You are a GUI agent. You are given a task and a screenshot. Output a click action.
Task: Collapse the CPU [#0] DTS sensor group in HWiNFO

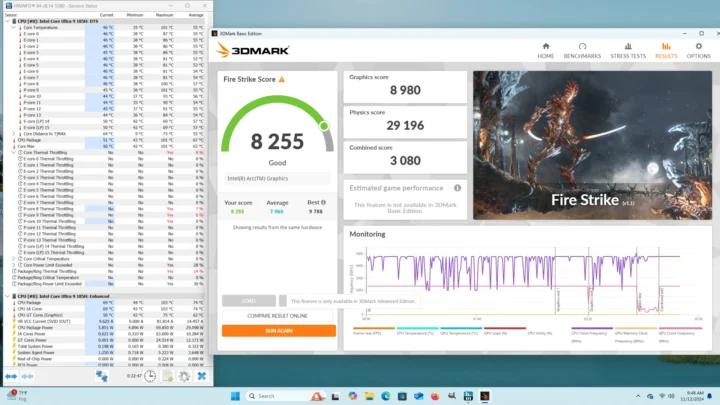(x=7, y=21)
